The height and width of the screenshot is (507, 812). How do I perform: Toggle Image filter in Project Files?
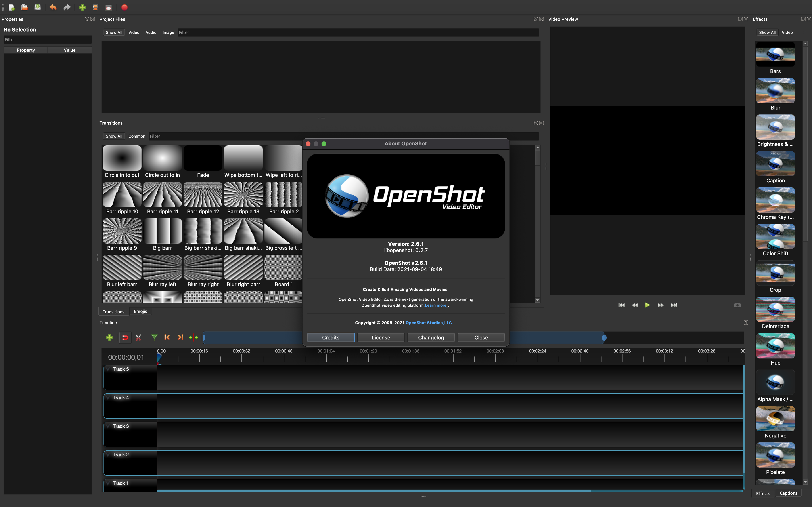(x=168, y=32)
